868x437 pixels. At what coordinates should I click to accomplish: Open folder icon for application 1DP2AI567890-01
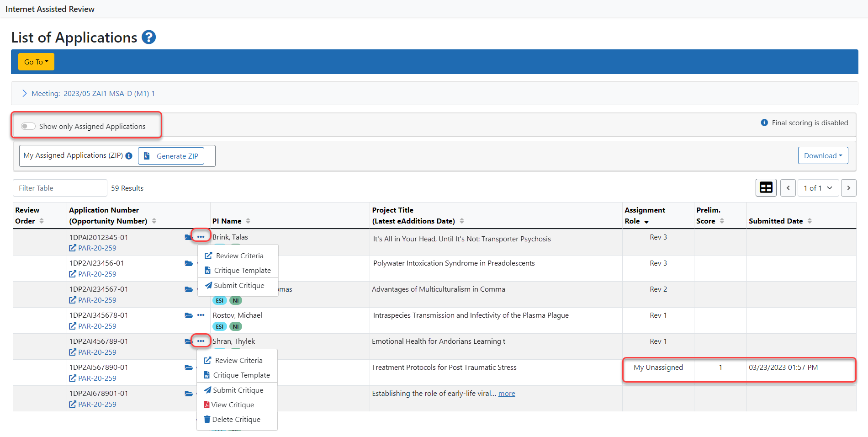pyautogui.click(x=188, y=368)
